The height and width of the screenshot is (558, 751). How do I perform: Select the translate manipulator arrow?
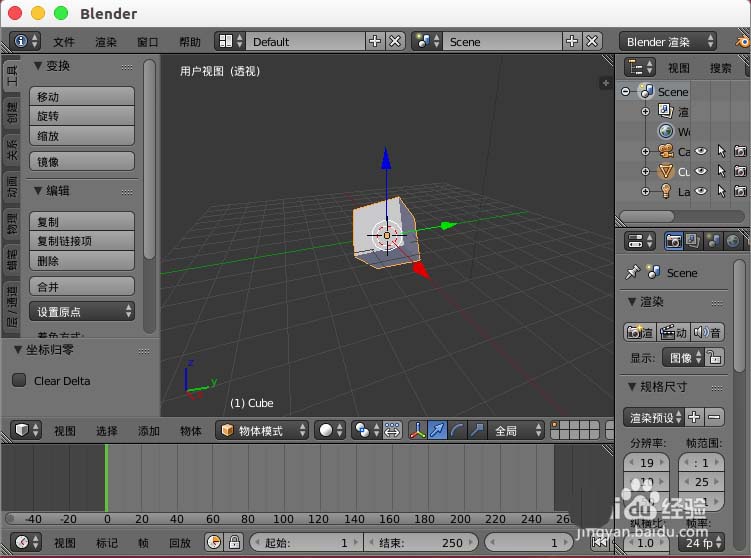pyautogui.click(x=437, y=430)
